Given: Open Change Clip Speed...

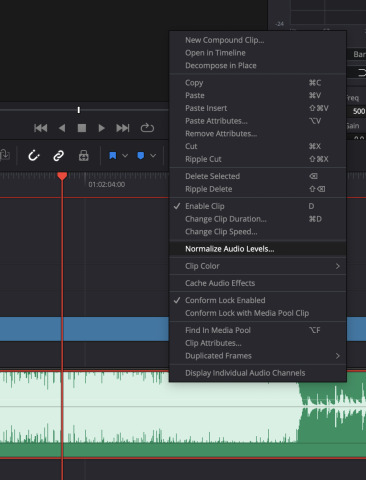Looking at the screenshot, I should pyautogui.click(x=258, y=232).
